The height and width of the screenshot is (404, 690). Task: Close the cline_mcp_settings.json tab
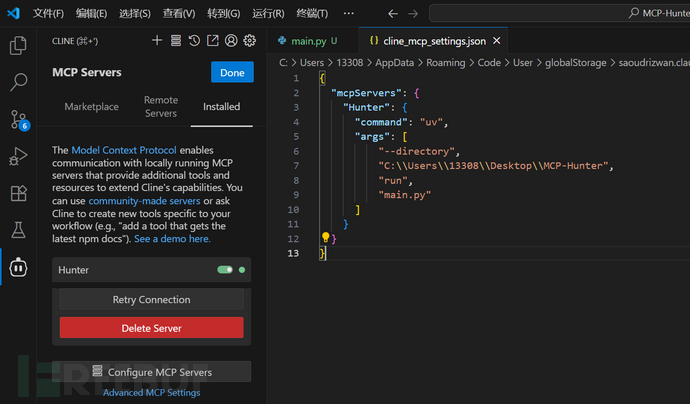497,40
